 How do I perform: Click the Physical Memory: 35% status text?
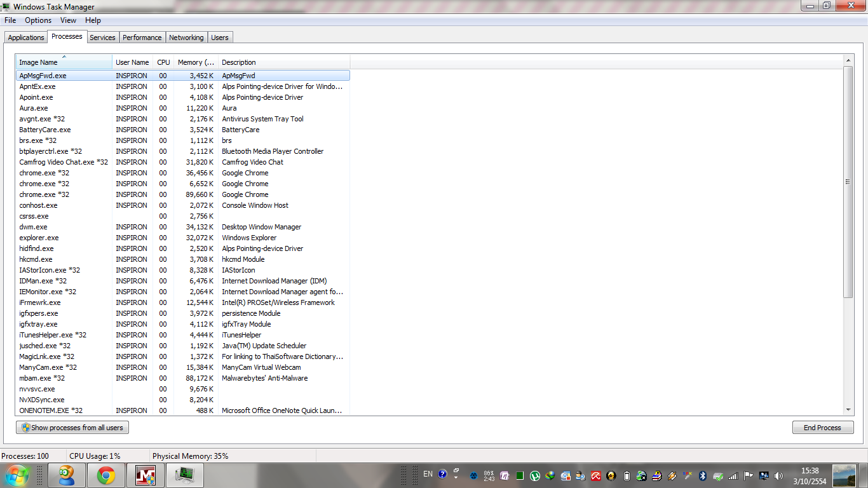(190, 456)
